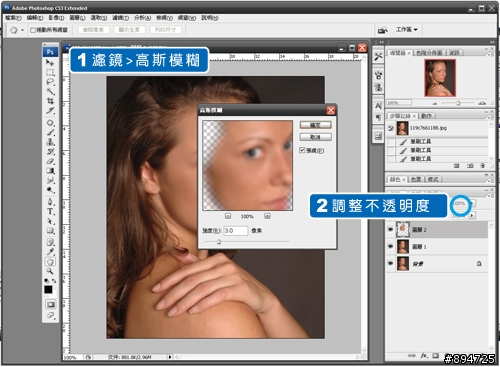Click the 顯示全頁 button

tap(129, 30)
